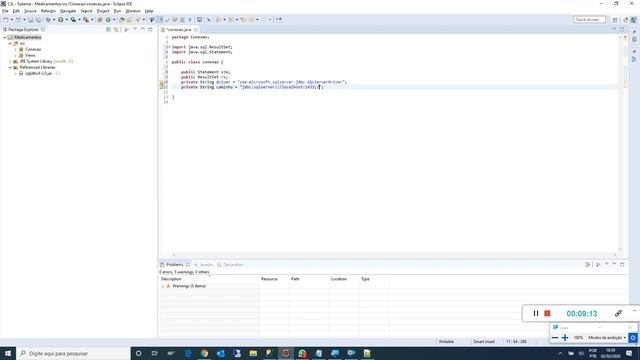Click the Lupa zoom out minus button
Image resolution: width=640 pixels, height=360 pixels.
point(555,338)
